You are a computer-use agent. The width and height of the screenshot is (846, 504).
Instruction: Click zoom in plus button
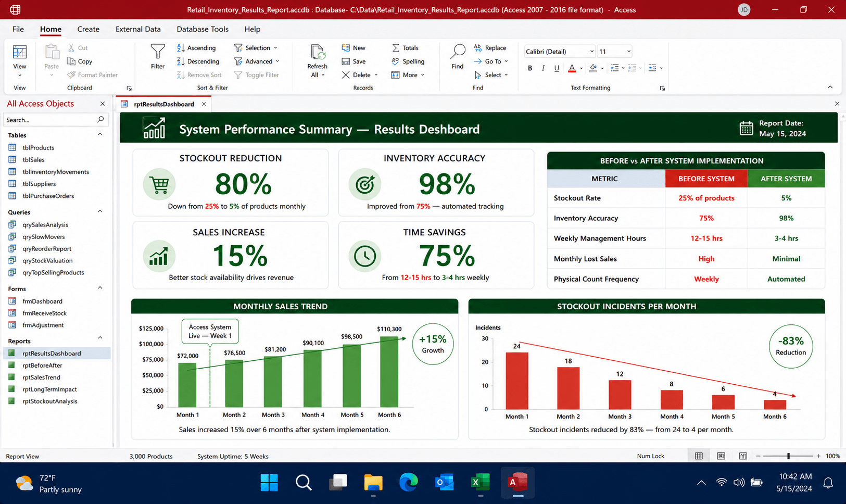click(818, 456)
